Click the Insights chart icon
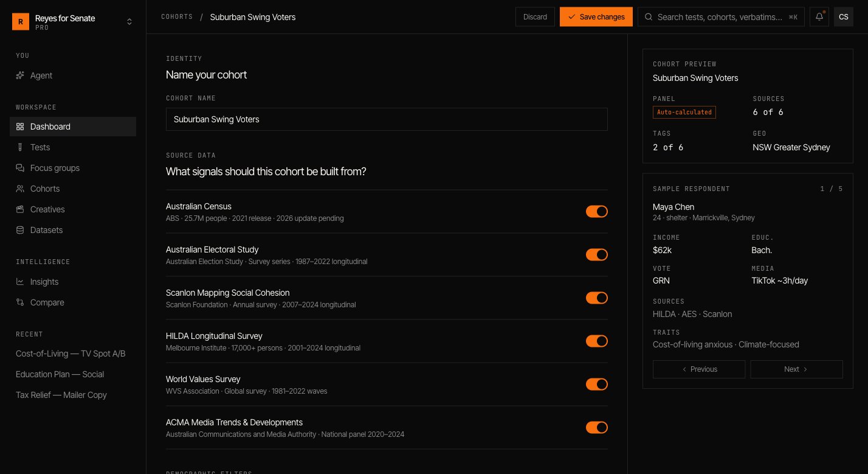The image size is (868, 474). point(20,282)
